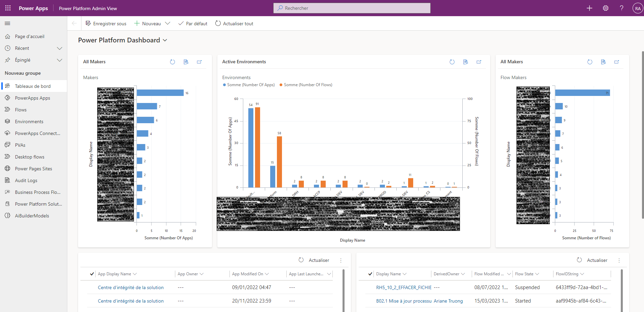Image resolution: width=644 pixels, height=312 pixels.
Task: Open the Nouveau dropdown arrow
Action: (x=168, y=24)
